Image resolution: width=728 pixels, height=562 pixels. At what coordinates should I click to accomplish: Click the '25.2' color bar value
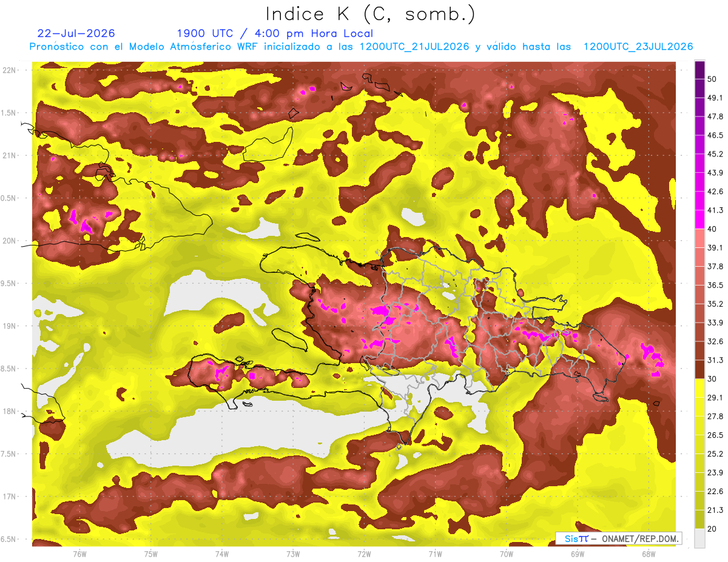715,454
